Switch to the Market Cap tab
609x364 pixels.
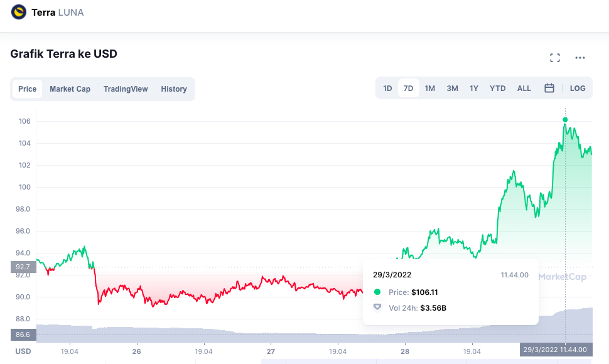pos(70,89)
